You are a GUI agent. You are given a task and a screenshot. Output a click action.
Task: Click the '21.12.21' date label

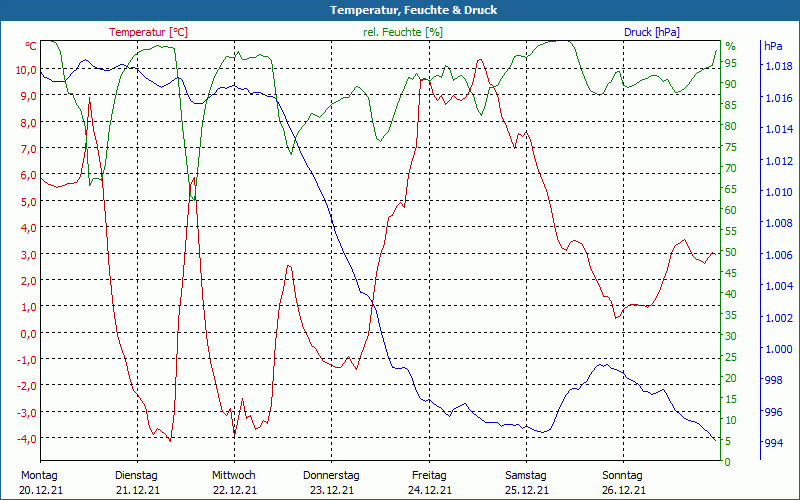(138, 490)
